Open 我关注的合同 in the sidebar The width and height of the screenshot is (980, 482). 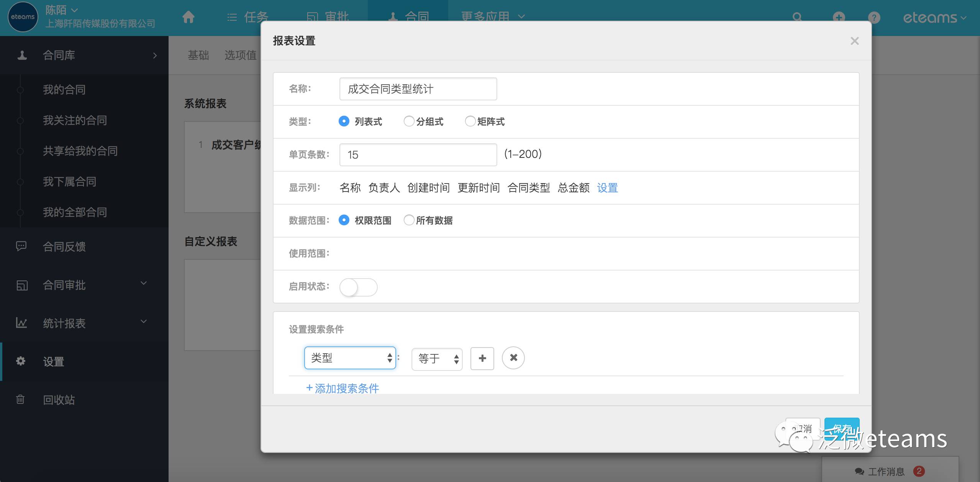75,120
